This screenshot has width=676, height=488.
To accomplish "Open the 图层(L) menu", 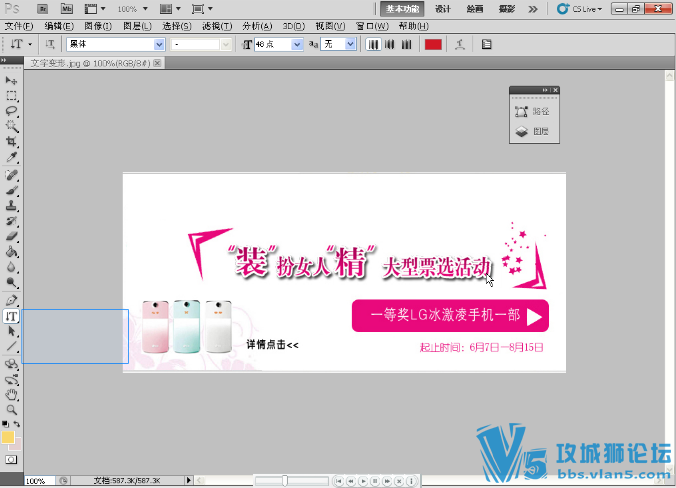I will (x=137, y=26).
